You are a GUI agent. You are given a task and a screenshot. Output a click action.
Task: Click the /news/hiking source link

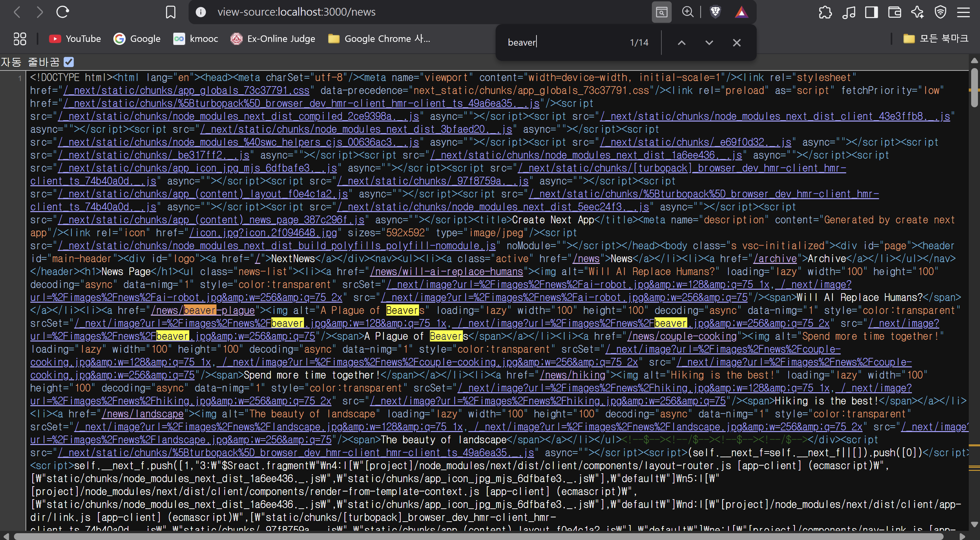click(572, 375)
